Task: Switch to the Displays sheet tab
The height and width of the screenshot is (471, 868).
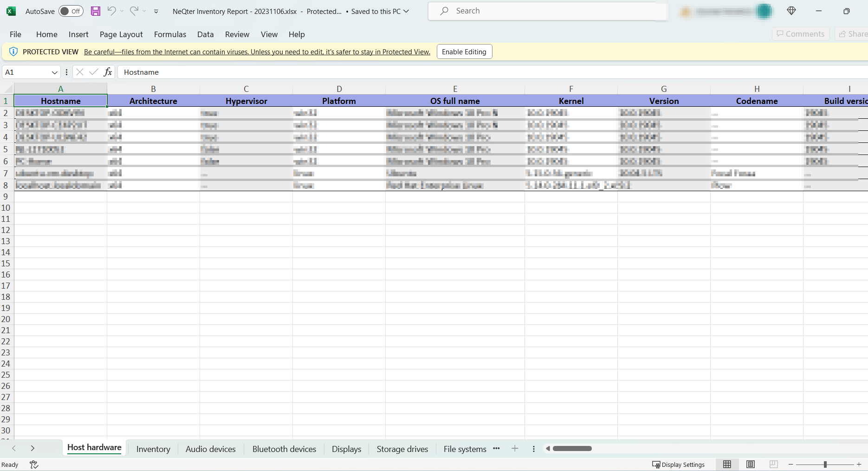Action: point(346,449)
